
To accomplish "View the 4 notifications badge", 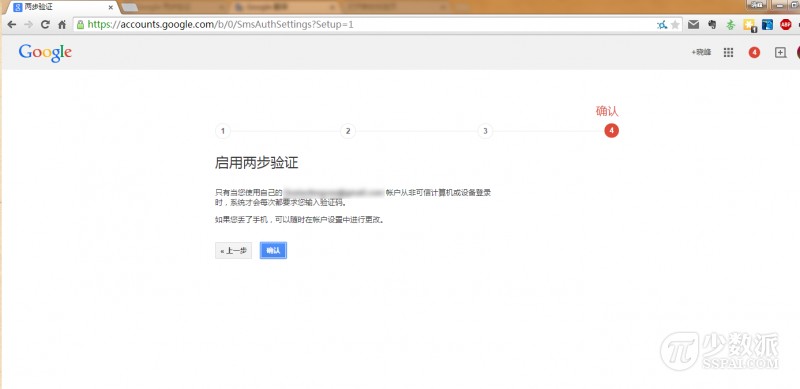I will pos(754,52).
